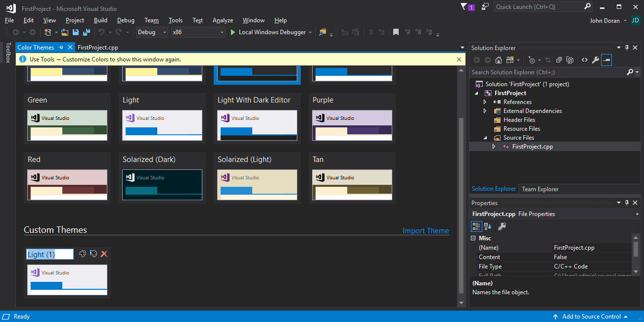
Task: Open the Analyze menu
Action: pyautogui.click(x=223, y=20)
